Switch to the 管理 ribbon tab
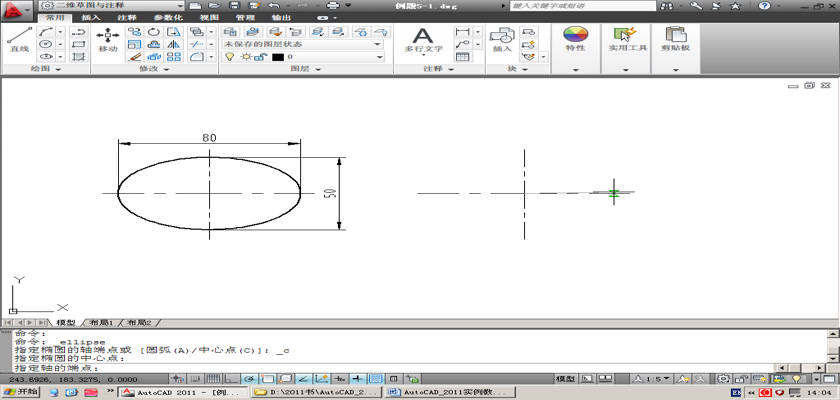Viewport: 840px width, 400px height. [x=245, y=18]
